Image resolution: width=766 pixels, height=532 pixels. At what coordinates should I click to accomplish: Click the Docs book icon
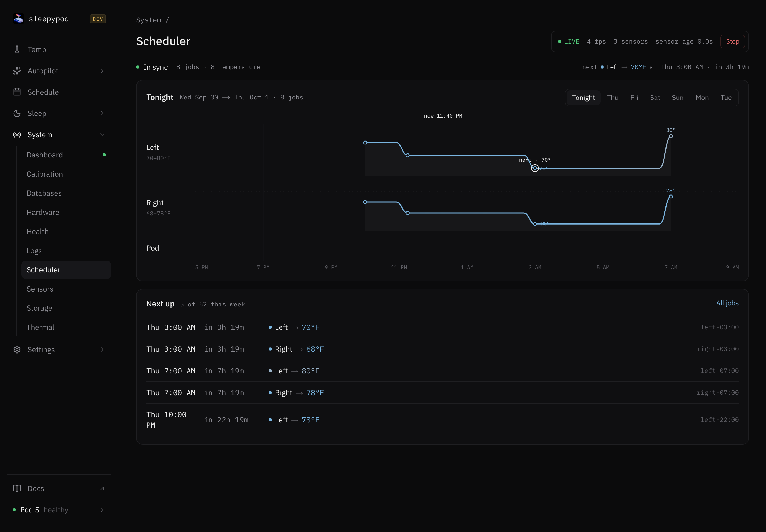pos(17,488)
